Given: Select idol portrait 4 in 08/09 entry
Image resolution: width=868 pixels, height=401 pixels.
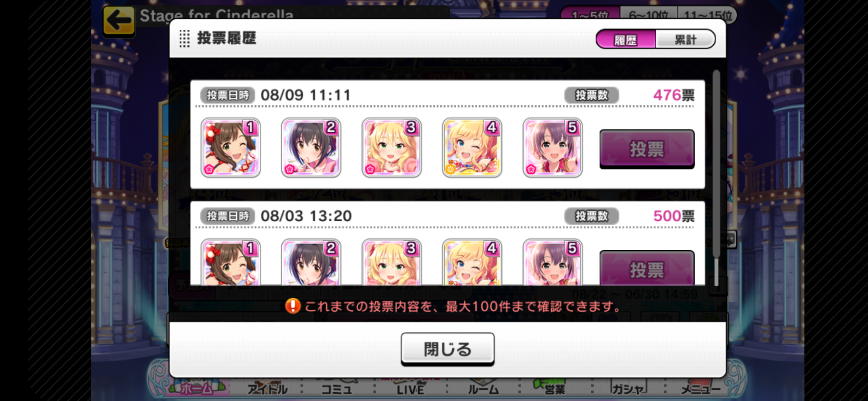Looking at the screenshot, I should tap(472, 148).
